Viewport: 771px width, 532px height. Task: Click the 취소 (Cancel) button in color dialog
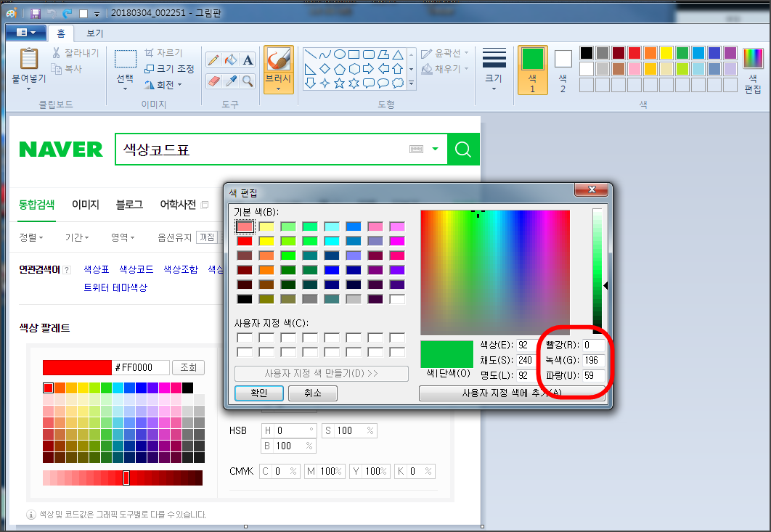point(313,393)
